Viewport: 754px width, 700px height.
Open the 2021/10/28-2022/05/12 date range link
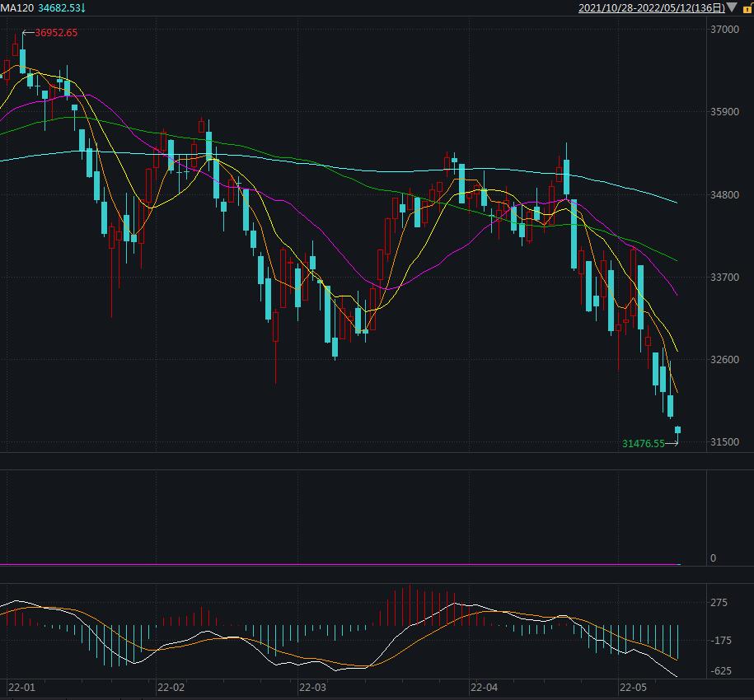click(x=652, y=7)
